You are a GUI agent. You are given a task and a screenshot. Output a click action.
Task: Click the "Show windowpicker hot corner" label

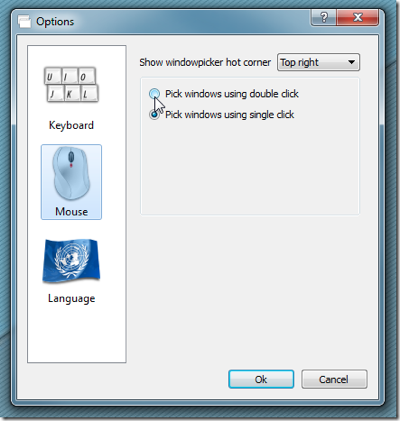click(205, 62)
